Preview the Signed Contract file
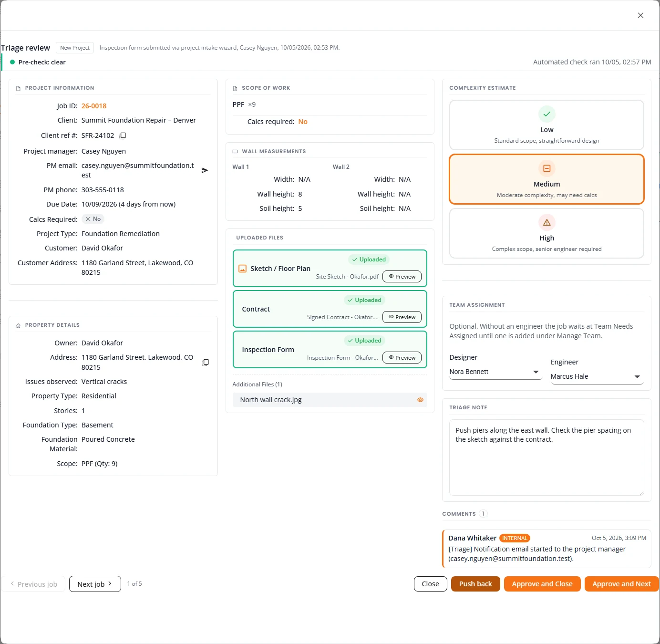 402,317
